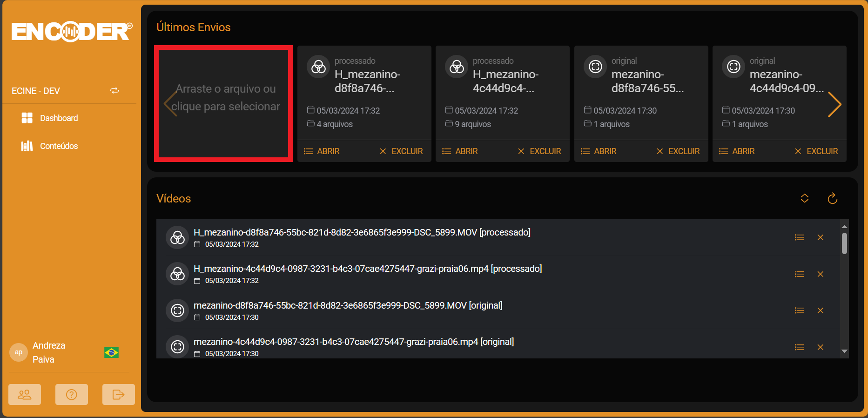Click date '05/03/2024 17:30' on mezanino-d8f8a746 card

[x=625, y=111]
